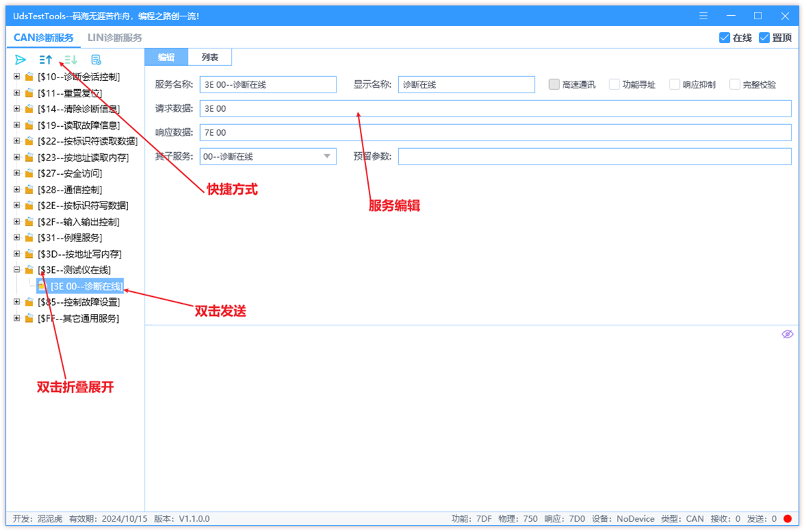Select tree row [$31--例程服务]

click(70, 237)
